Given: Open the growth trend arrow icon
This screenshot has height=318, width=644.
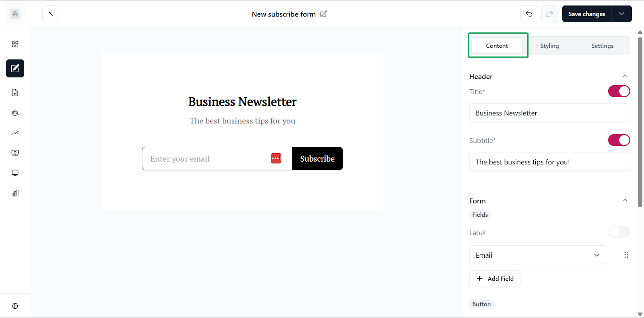Looking at the screenshot, I should point(15,133).
